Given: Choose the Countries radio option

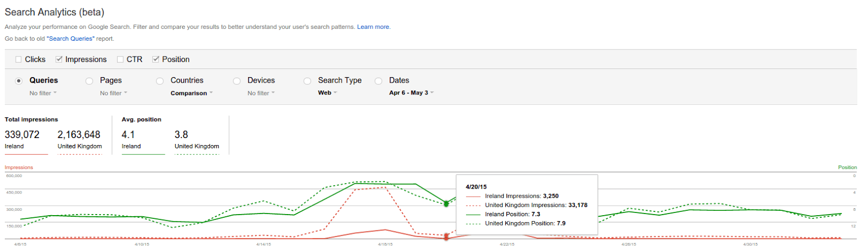Looking at the screenshot, I should (160, 81).
